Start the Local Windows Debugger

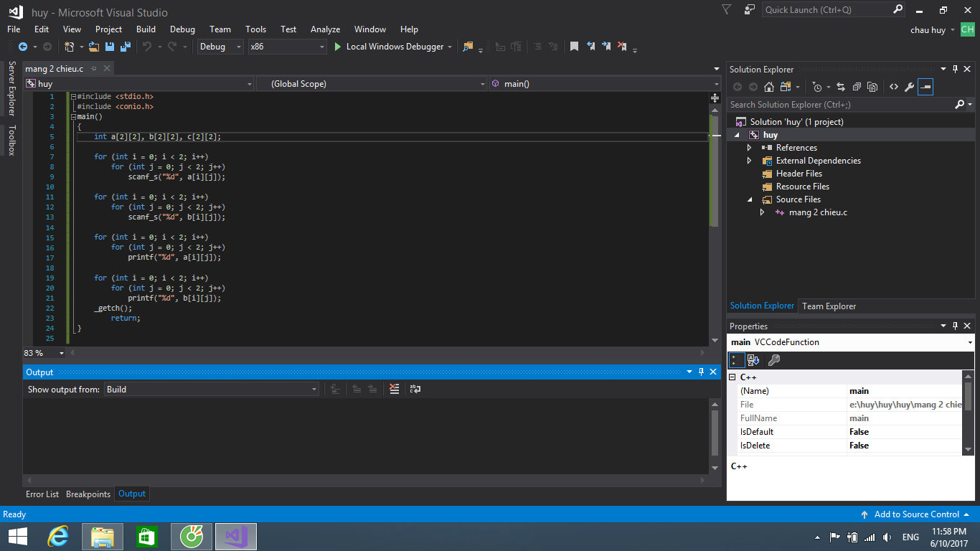click(x=388, y=47)
